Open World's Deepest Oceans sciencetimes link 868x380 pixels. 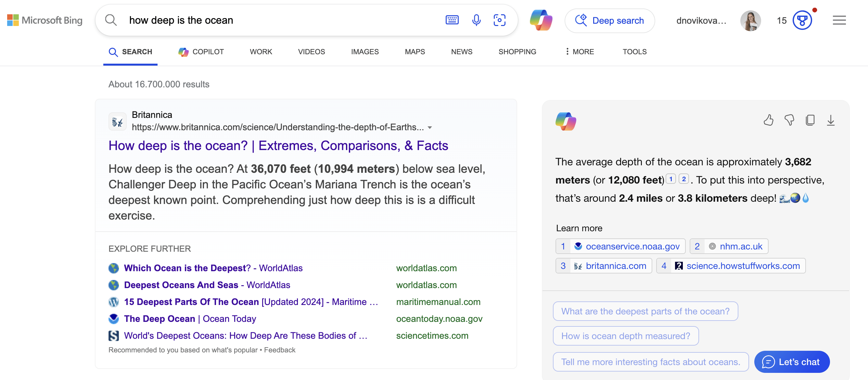(246, 336)
